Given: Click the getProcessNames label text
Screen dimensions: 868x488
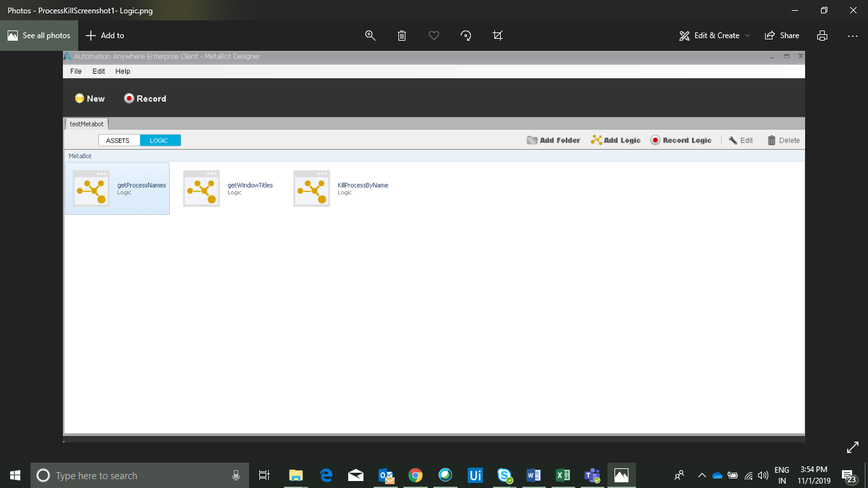Looking at the screenshot, I should (142, 186).
